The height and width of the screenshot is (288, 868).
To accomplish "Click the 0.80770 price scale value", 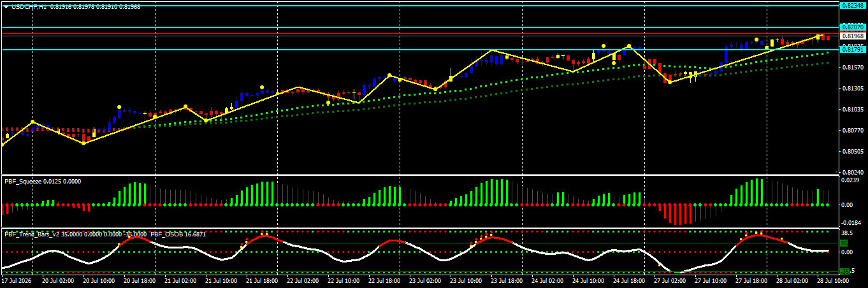I will 853,130.
